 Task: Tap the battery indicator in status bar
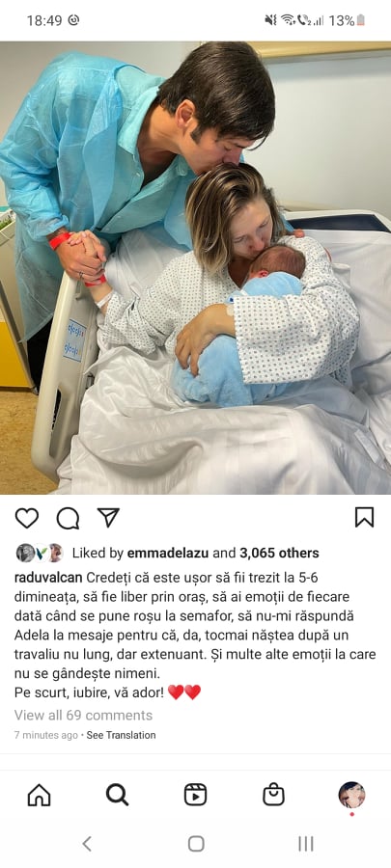point(360,21)
